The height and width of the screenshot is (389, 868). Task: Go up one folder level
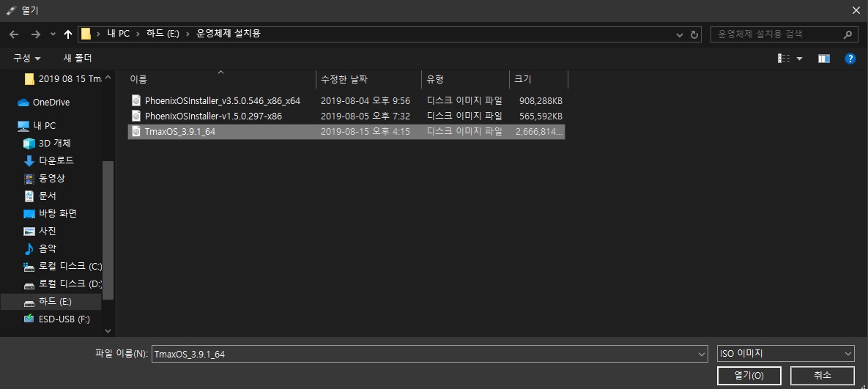[x=68, y=34]
